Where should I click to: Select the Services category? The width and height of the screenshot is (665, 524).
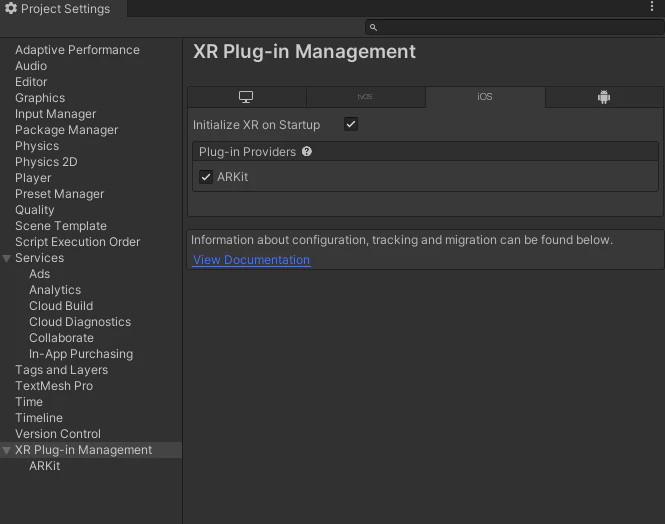[x=39, y=258]
